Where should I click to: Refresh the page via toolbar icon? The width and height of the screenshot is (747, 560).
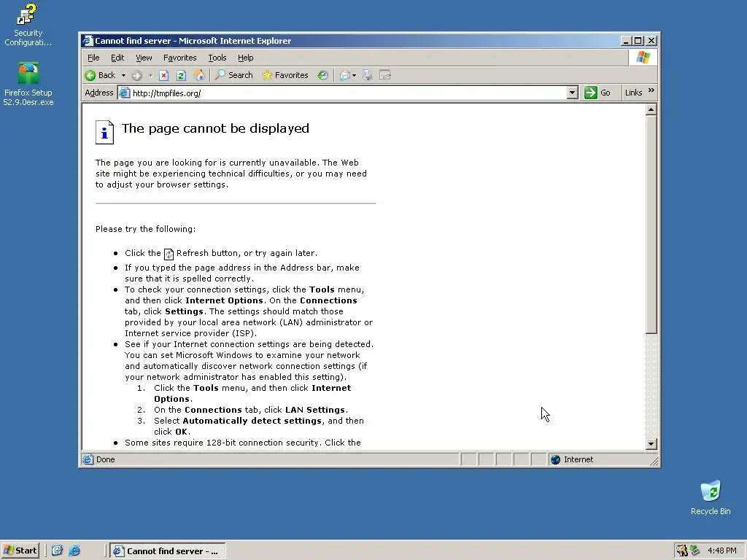(x=181, y=75)
